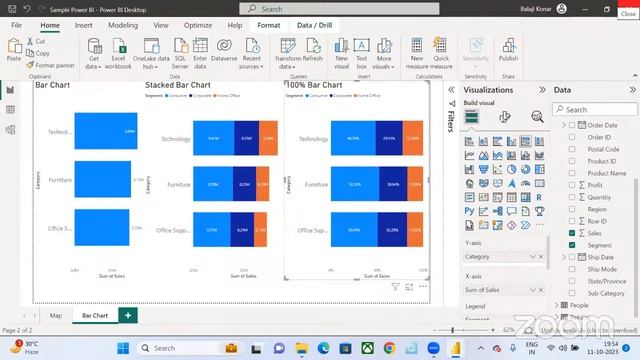Remove Sum of Sales from X-axis

pyautogui.click(x=541, y=290)
